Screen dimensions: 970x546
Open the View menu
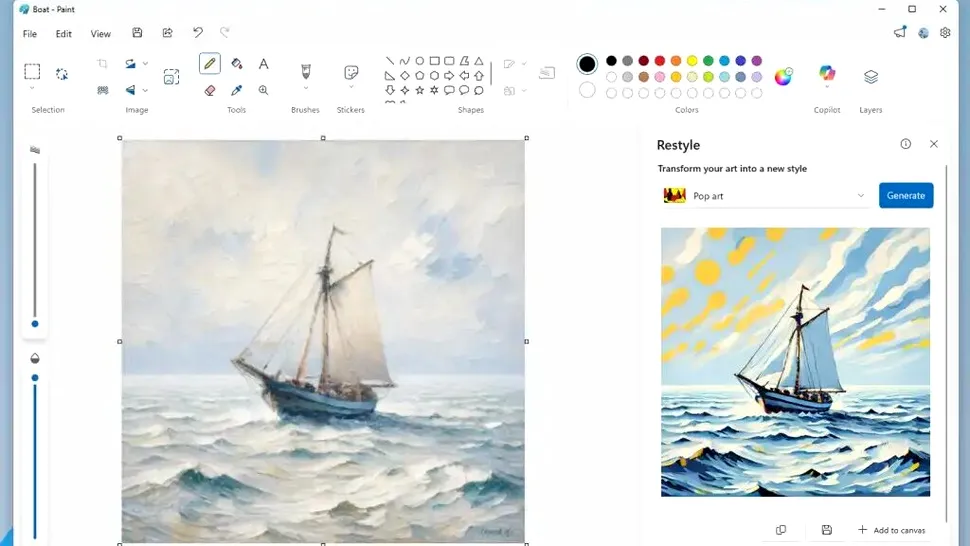point(101,34)
